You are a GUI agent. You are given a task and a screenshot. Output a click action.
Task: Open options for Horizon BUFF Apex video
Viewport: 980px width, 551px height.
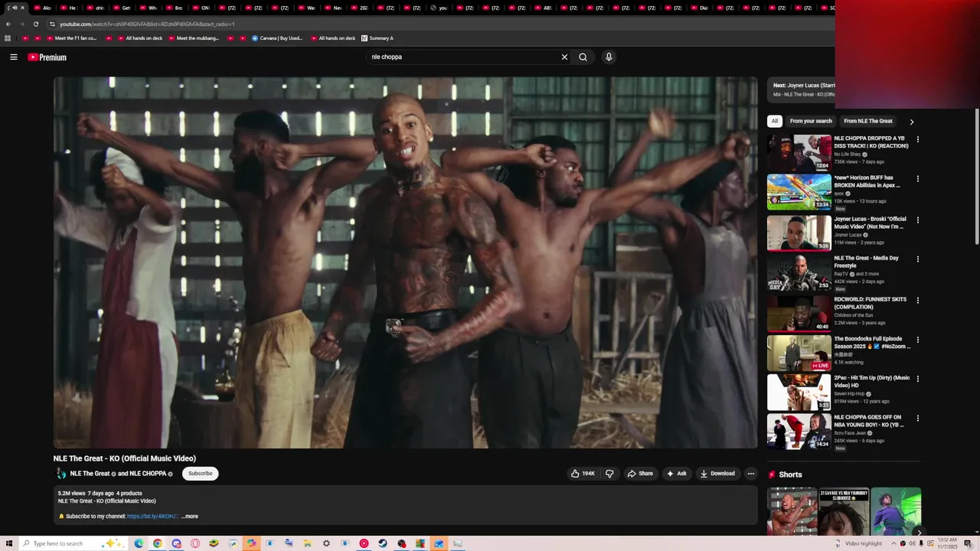pyautogui.click(x=917, y=179)
